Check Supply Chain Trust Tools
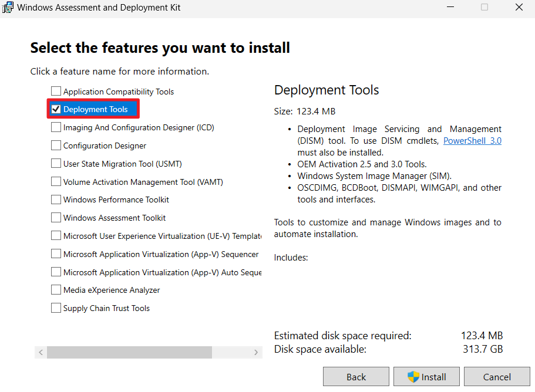The image size is (535, 392). (x=56, y=307)
